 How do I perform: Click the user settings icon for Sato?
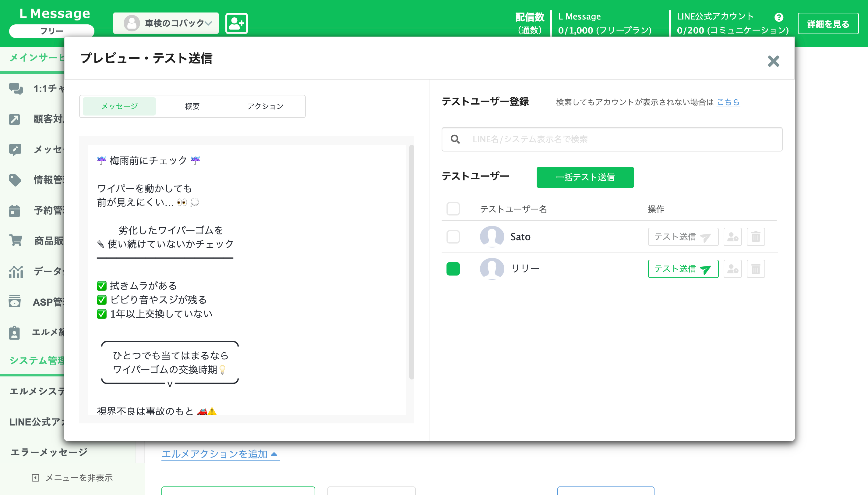coord(733,237)
